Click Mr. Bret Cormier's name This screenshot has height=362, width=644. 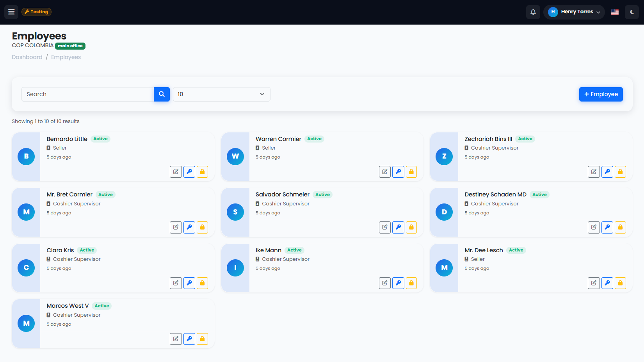pyautogui.click(x=69, y=194)
